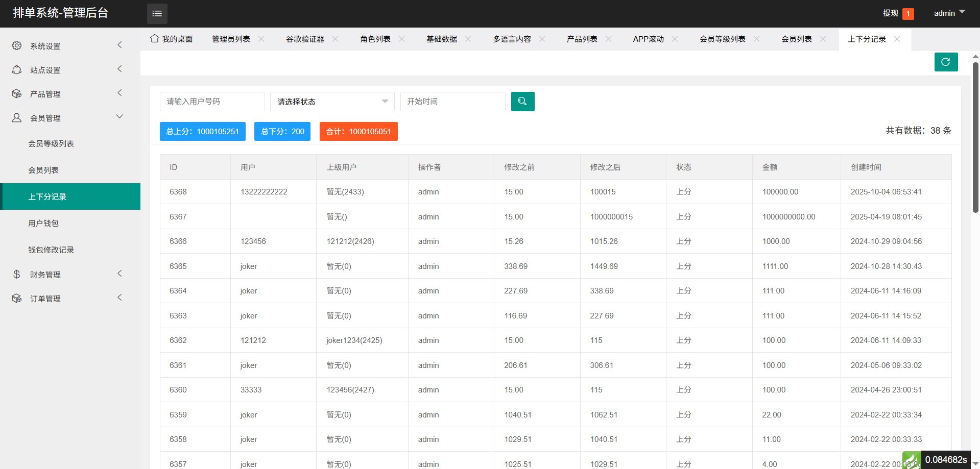Click the 系统设置 gear icon

tap(17, 46)
